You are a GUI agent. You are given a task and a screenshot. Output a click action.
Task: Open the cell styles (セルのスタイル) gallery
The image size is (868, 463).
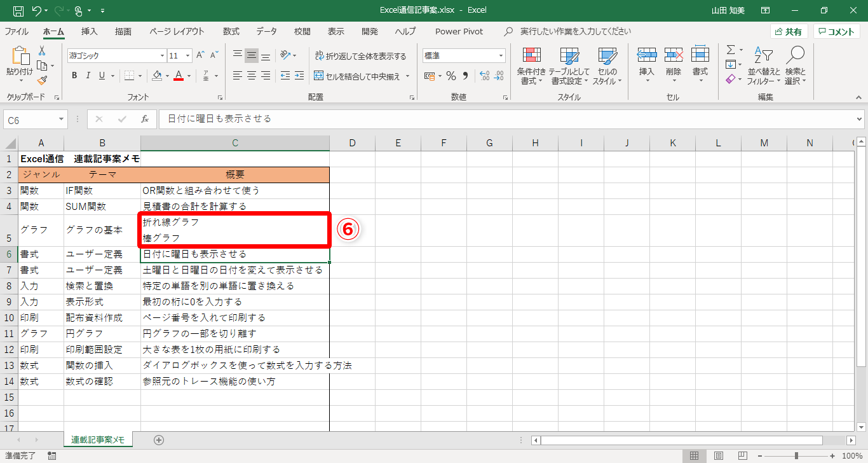tap(607, 66)
